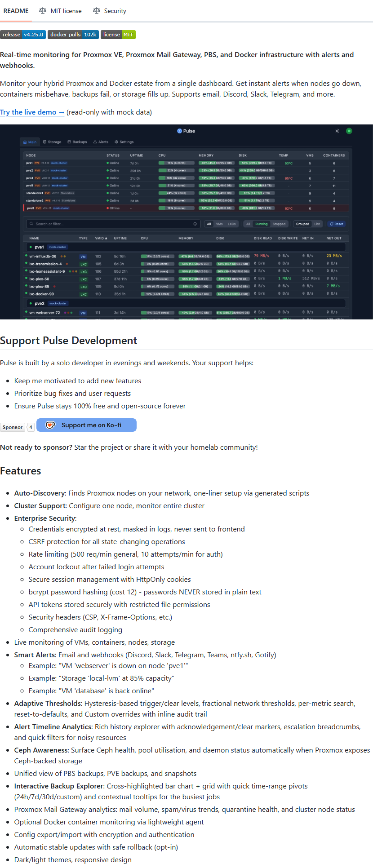Click the Support Pulse Development heading
373x868 pixels.
(69, 341)
